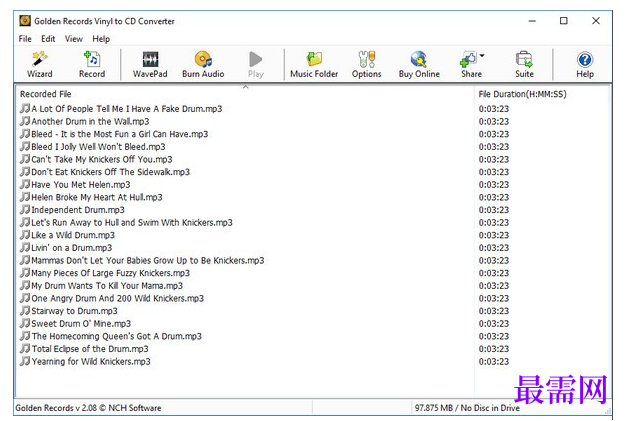626x421 pixels.
Task: Open the Help menu
Action: click(101, 39)
